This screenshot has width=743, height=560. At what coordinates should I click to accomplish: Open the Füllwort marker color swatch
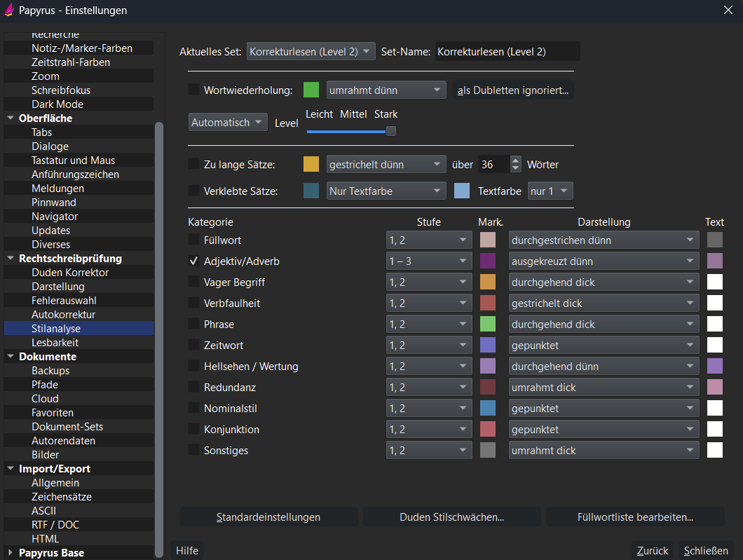(x=488, y=240)
